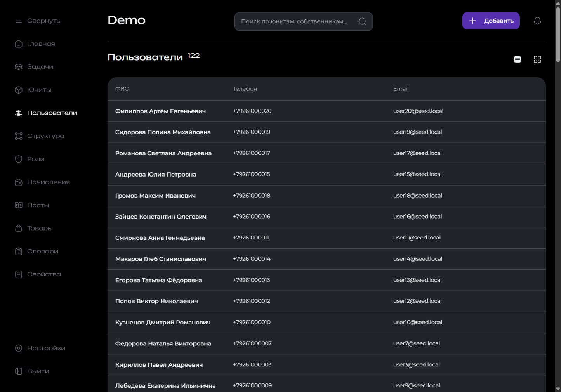Screen dimensions: 561x392
Task: Open the Настройки gear icon
Action: coord(18,348)
